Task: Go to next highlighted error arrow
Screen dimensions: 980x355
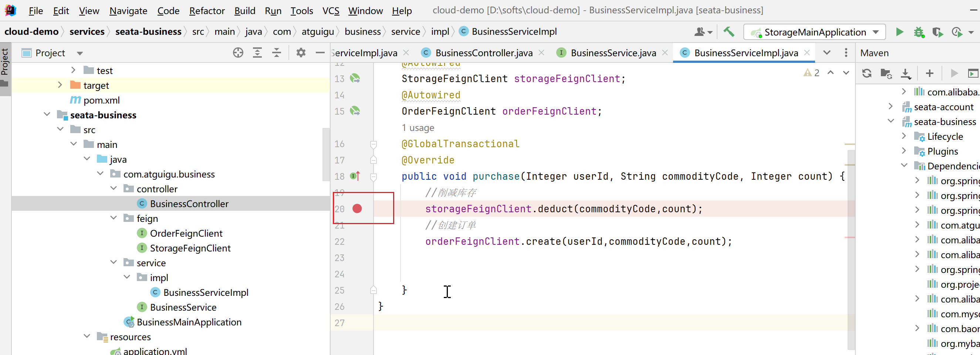Action: [x=846, y=73]
